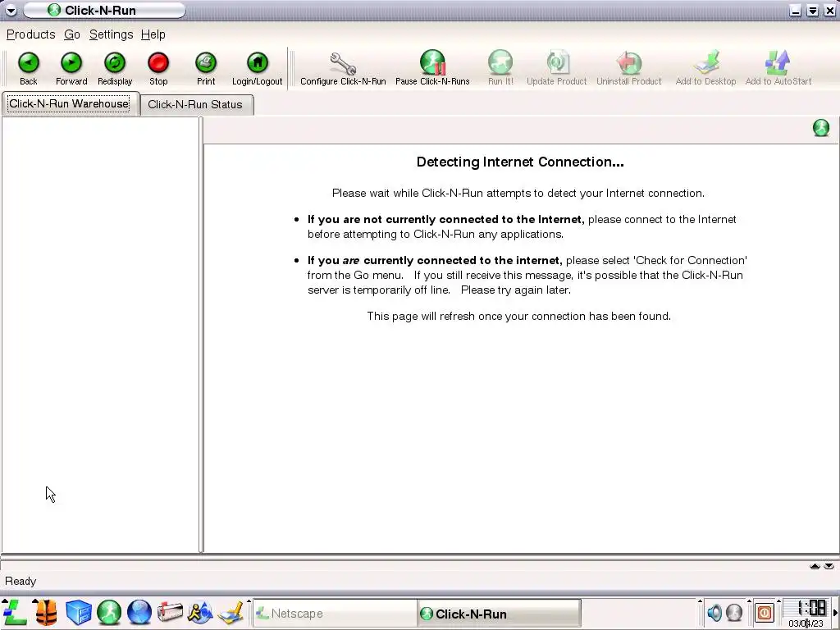Click the red Stop button
This screenshot has height=630, width=840.
(158, 69)
